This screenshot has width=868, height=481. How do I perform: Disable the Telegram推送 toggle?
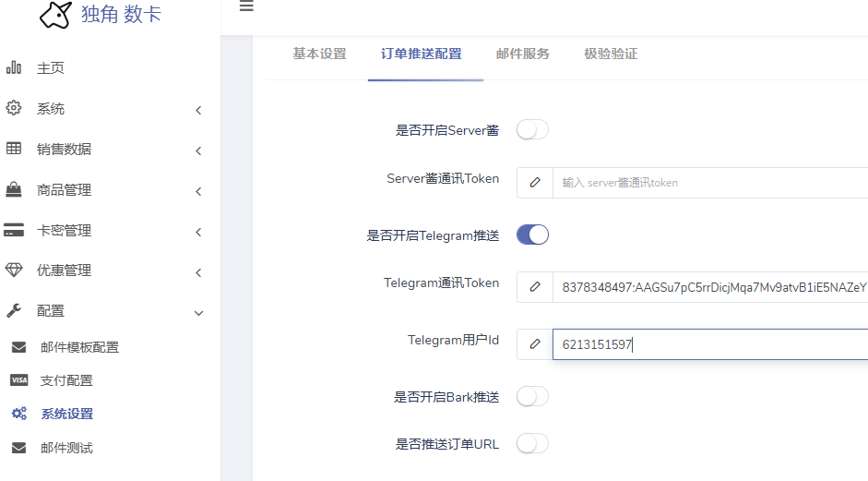[532, 234]
